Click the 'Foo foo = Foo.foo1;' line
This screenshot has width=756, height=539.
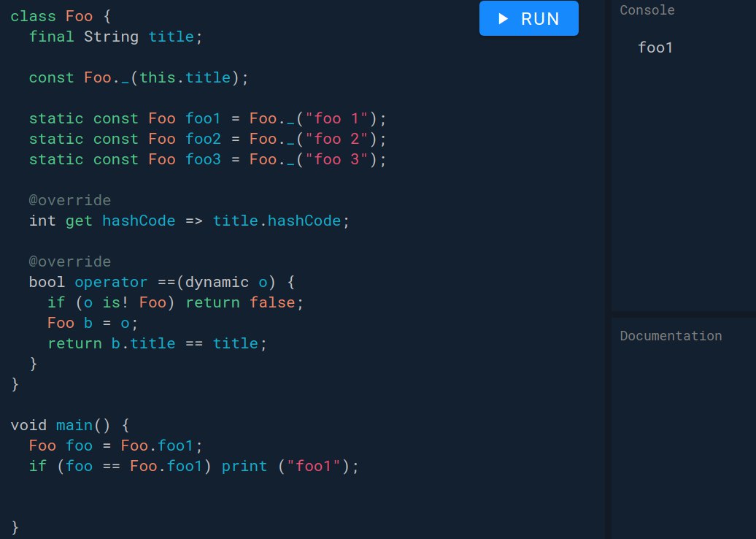116,446
